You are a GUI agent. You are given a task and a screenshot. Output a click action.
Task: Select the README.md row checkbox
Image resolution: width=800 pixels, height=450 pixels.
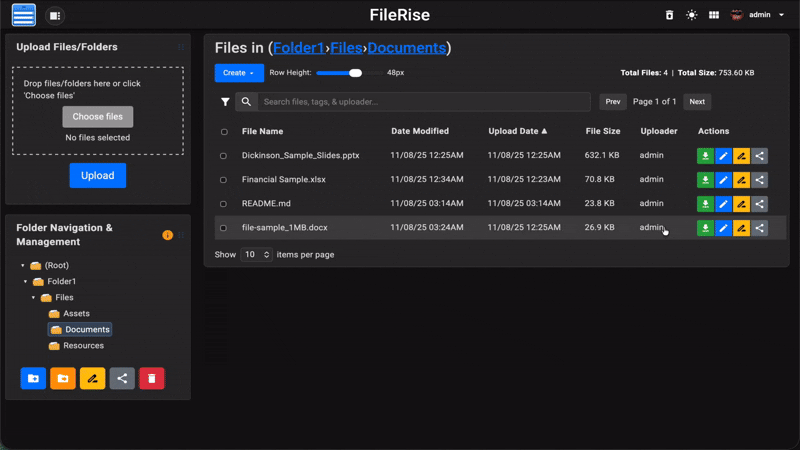(223, 204)
